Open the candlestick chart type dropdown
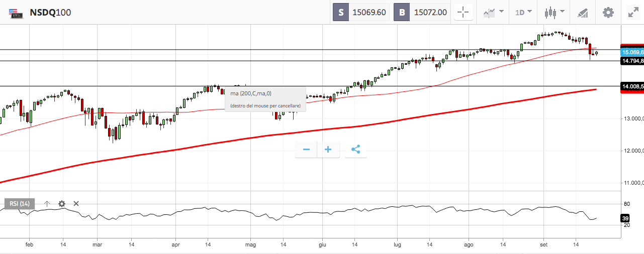 tap(555, 12)
